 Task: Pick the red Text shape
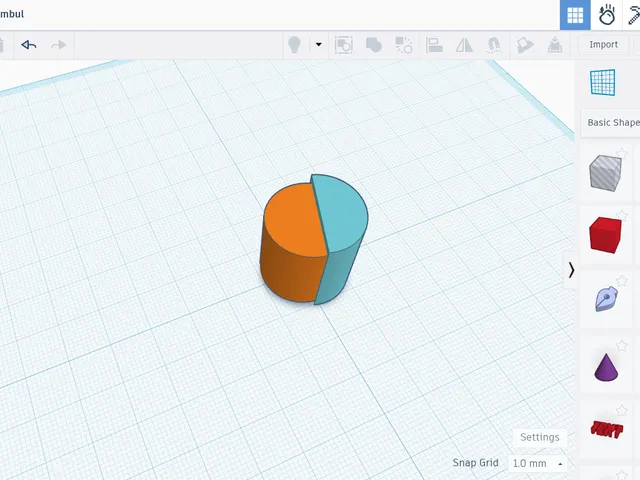click(x=607, y=429)
